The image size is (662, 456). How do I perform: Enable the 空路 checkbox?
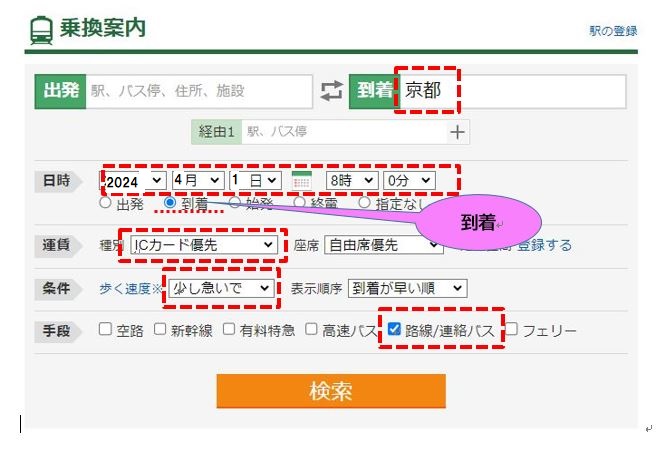coord(105,329)
